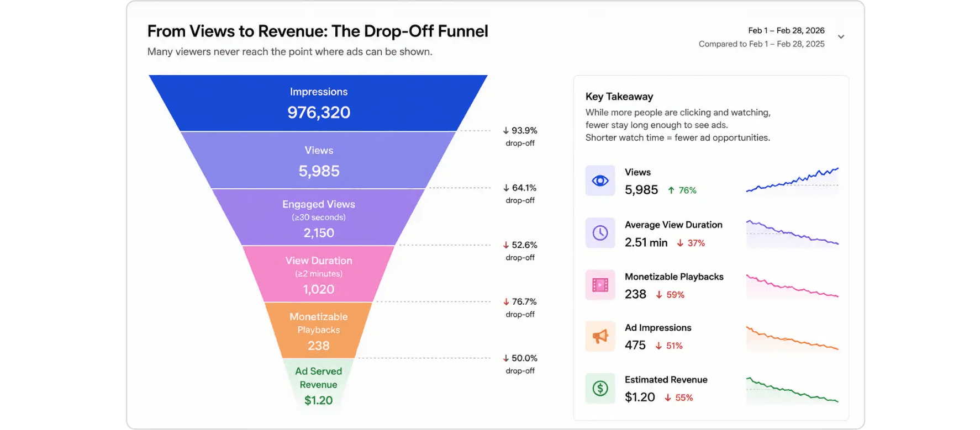Screen dimensions: 980x430
Task: Click the Ad Impressions megaphone icon
Action: 600,336
